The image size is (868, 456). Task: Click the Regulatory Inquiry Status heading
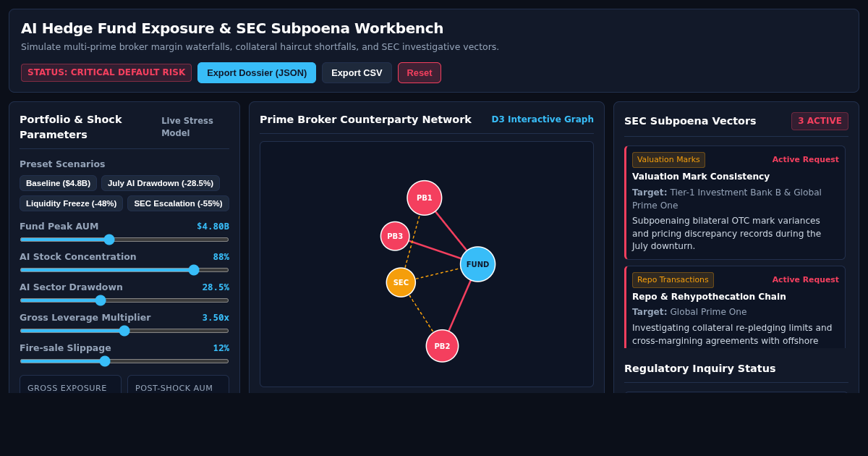click(x=699, y=368)
